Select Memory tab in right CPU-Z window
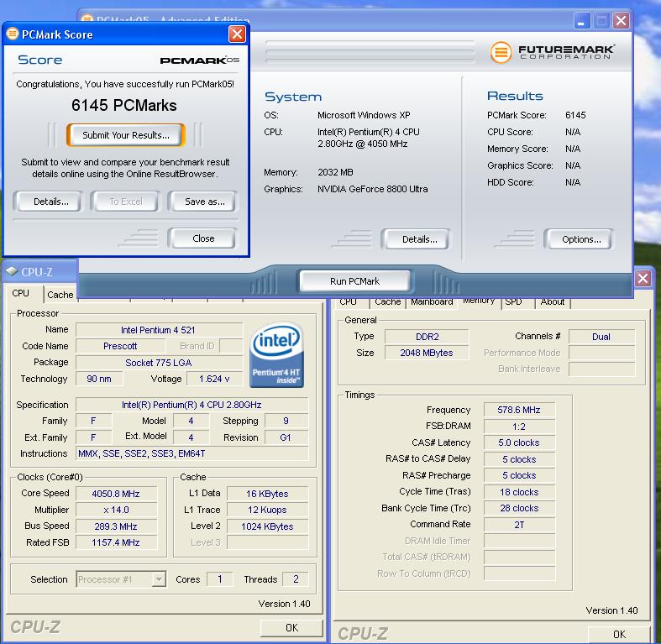Screen dimensions: 661x644 479,301
